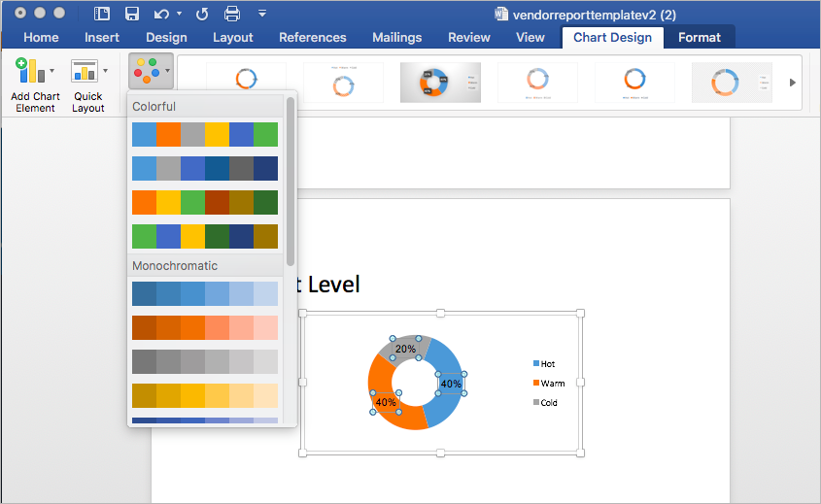Viewport: 821px width, 504px height.
Task: Click the Redo icon
Action: [202, 15]
